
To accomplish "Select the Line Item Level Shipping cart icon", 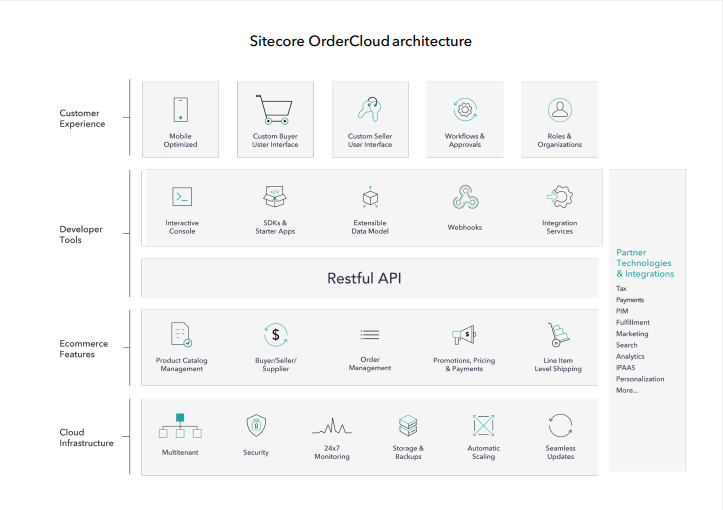I will tap(558, 335).
